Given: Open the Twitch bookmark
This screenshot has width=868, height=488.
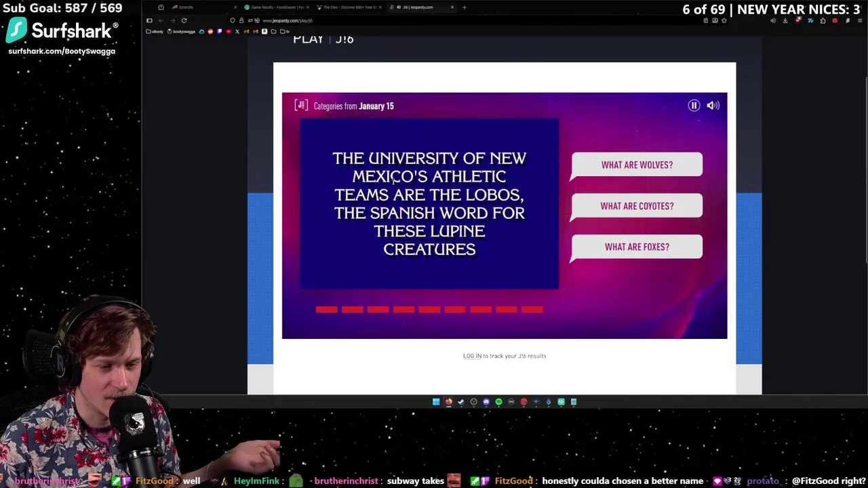Looking at the screenshot, I should pyautogui.click(x=219, y=32).
